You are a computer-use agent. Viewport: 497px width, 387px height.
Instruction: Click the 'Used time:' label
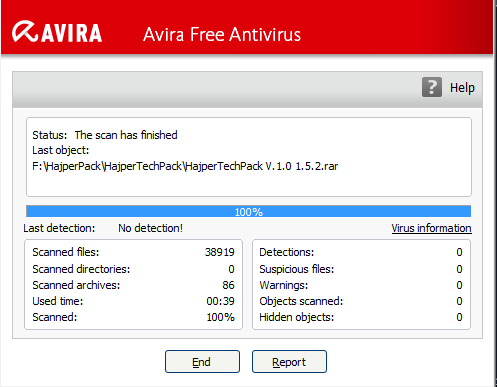tap(58, 301)
